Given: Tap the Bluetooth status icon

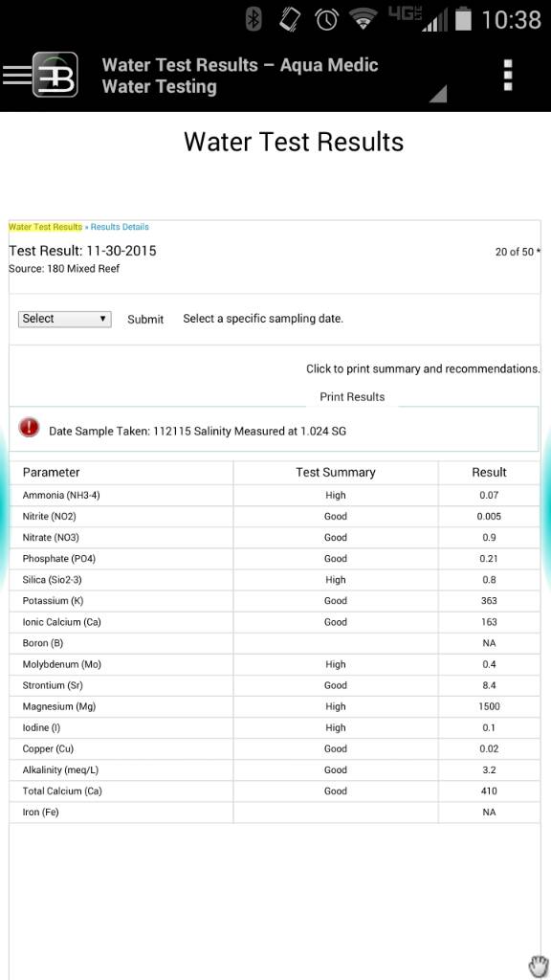Looking at the screenshot, I should click(253, 20).
